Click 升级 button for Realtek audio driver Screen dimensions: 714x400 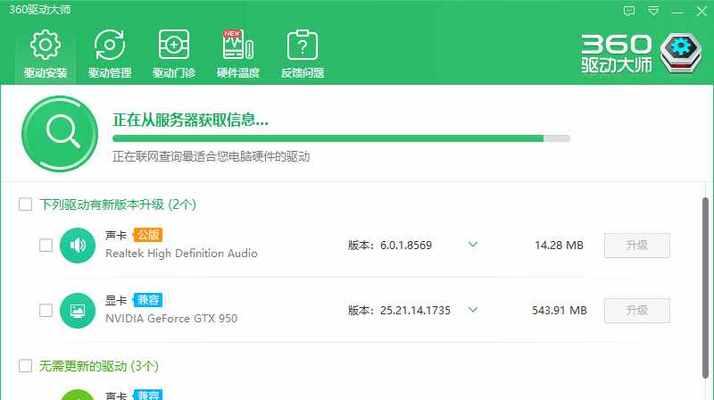(637, 246)
